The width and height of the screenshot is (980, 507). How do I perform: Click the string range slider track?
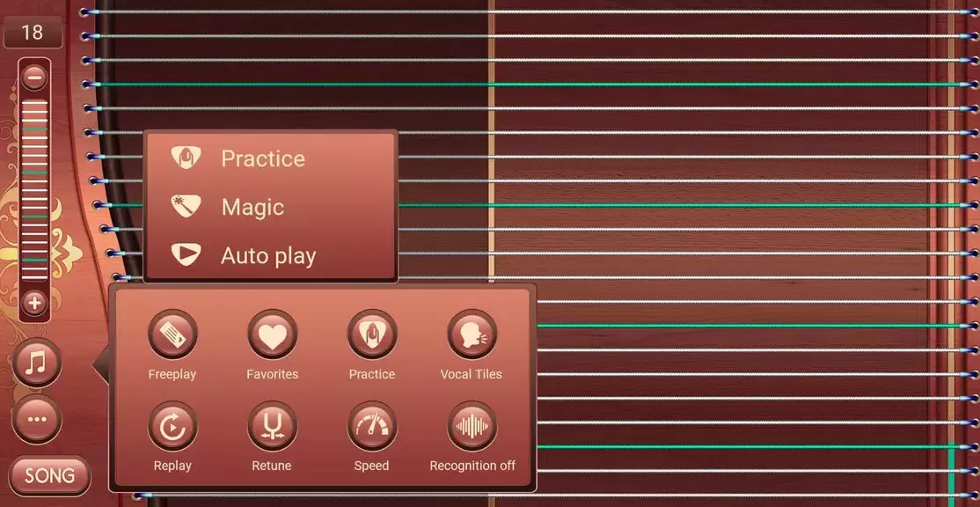pyautogui.click(x=34, y=189)
